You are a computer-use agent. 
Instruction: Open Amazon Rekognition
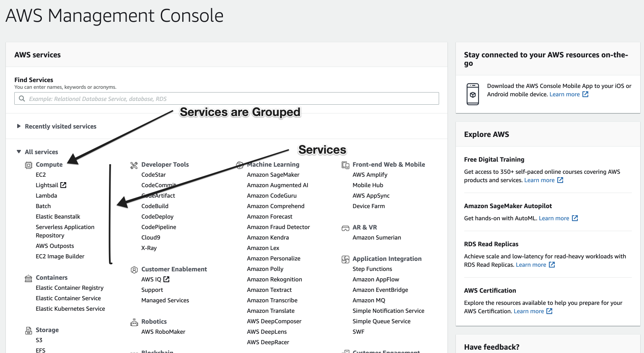click(x=274, y=279)
